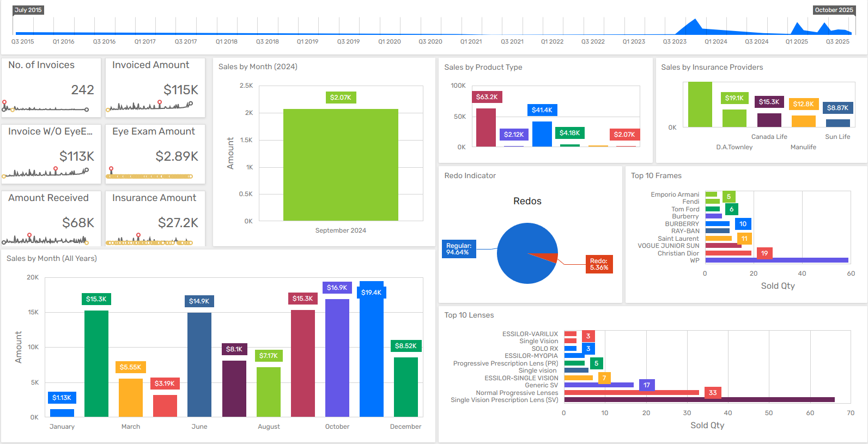Jump to Q1 2024 on the timeline
The height and width of the screenshot is (444, 868).
(715, 41)
